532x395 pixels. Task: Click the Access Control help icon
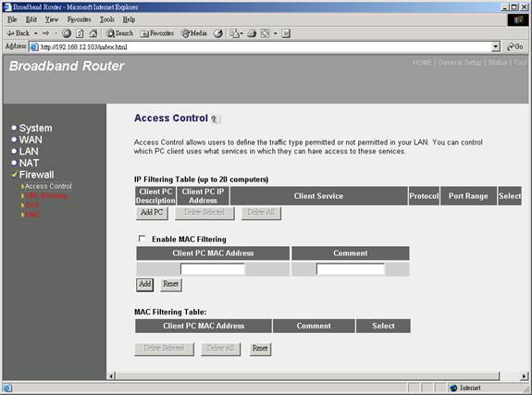coord(216,118)
